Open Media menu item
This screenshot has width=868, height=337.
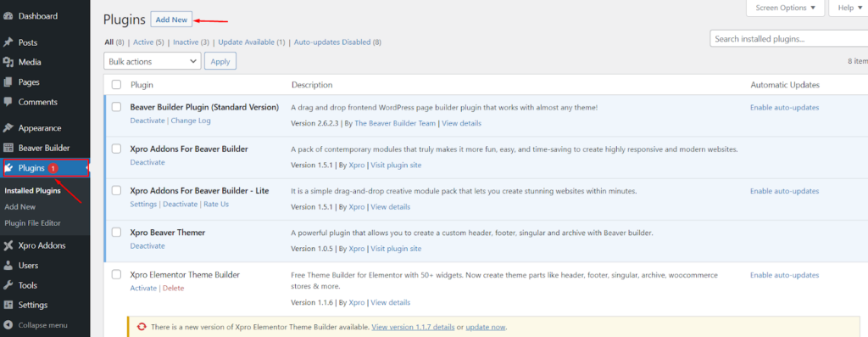tap(30, 63)
